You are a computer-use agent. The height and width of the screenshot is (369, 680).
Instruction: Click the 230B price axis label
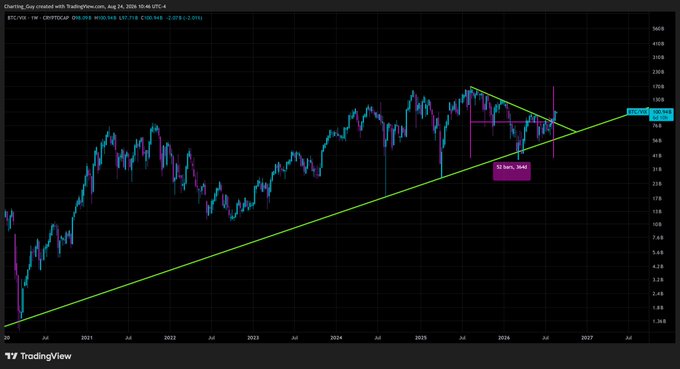[658, 72]
